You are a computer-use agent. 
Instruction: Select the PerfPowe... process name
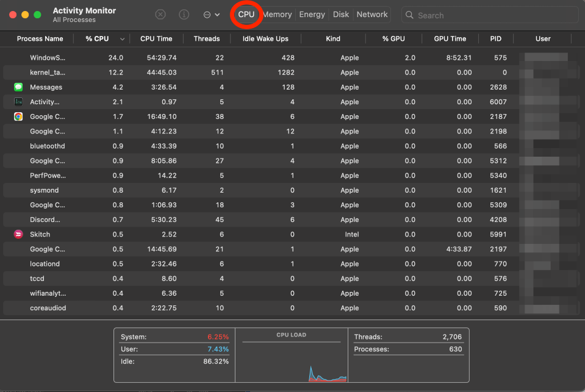48,176
